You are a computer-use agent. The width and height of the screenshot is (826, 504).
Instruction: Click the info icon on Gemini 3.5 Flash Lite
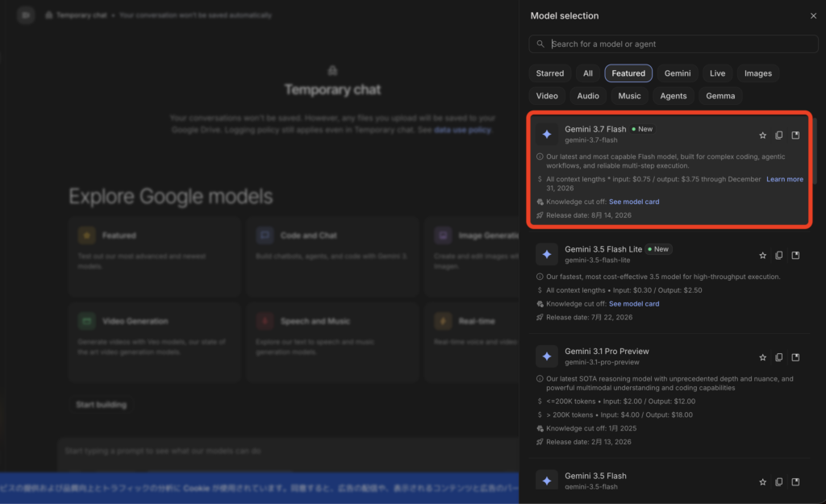pos(540,277)
